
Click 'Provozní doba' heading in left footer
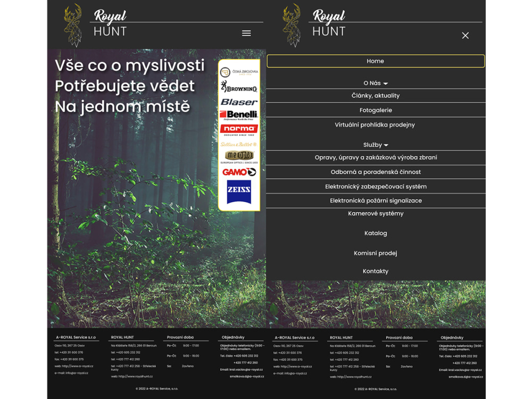(x=180, y=337)
